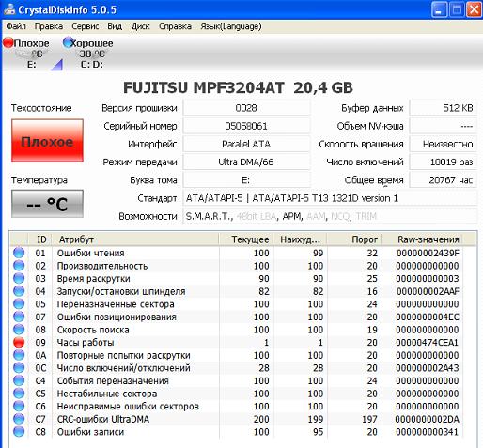Click the red Плохое health status button
Screen dimensions: 483x448
pyautogui.click(x=47, y=141)
